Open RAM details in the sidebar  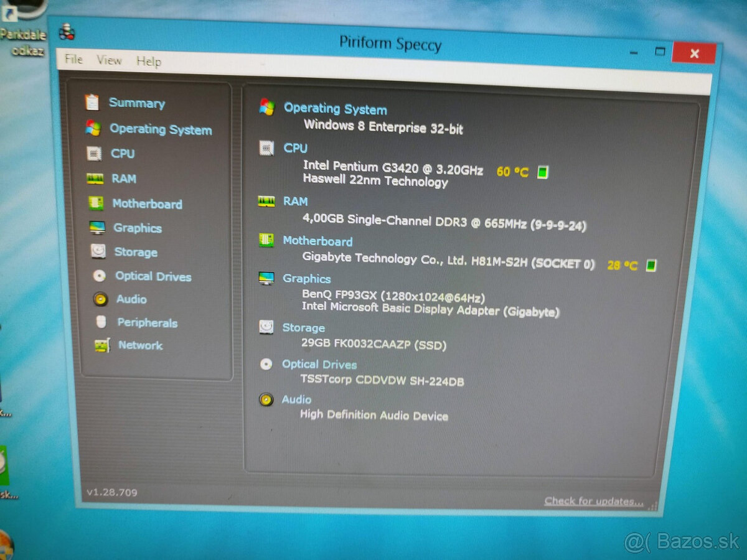coord(124,179)
